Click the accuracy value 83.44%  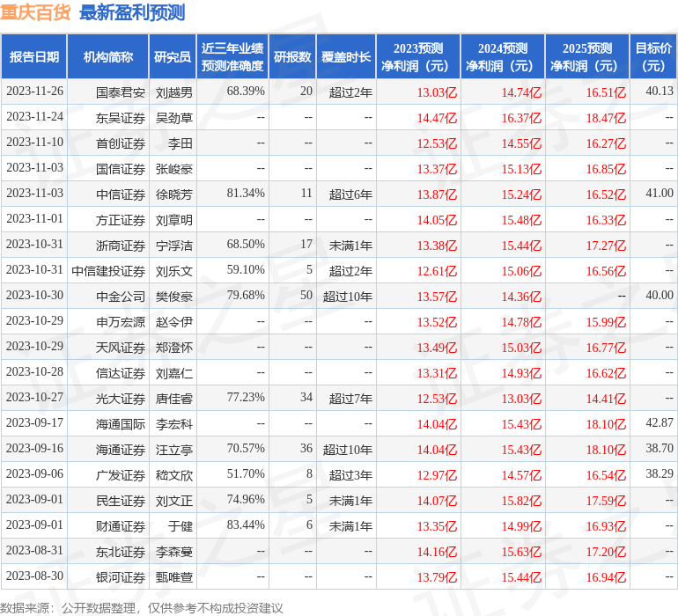click(x=246, y=524)
